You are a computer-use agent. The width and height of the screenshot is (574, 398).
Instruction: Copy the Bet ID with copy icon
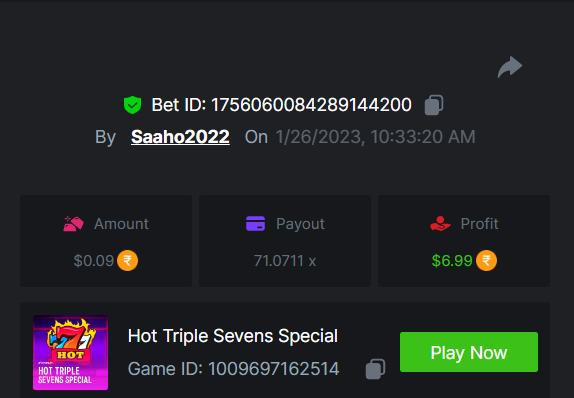point(434,105)
